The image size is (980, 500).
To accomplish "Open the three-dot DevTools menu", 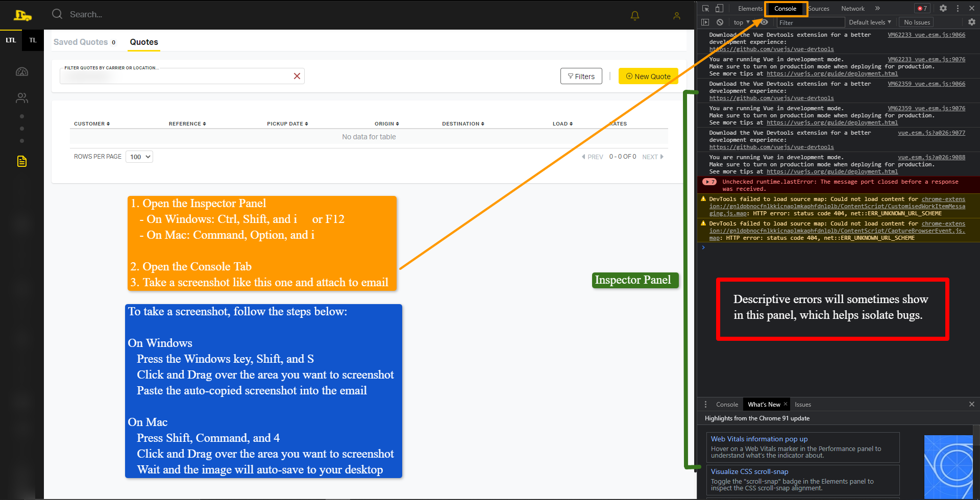I will click(958, 8).
